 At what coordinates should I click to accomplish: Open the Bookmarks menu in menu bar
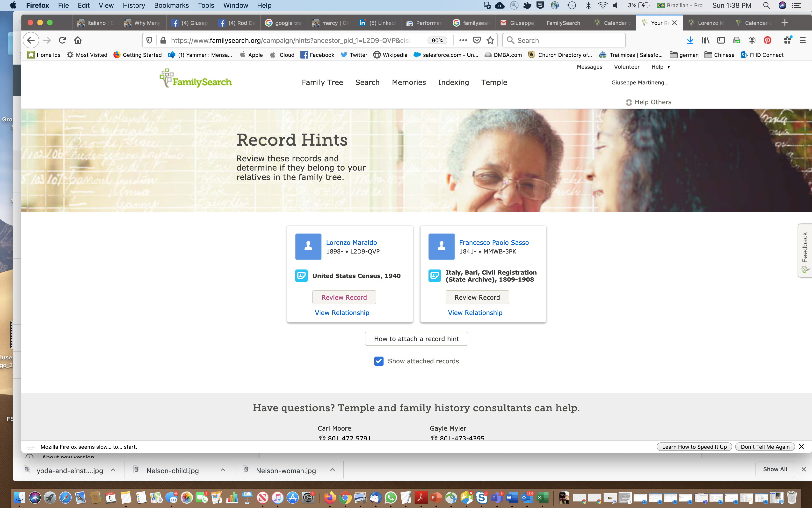click(x=171, y=5)
